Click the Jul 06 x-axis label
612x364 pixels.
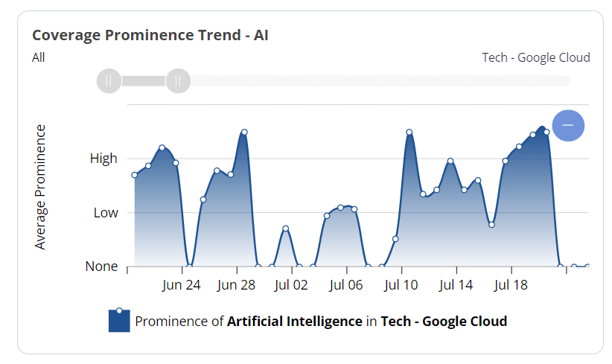[x=345, y=285]
